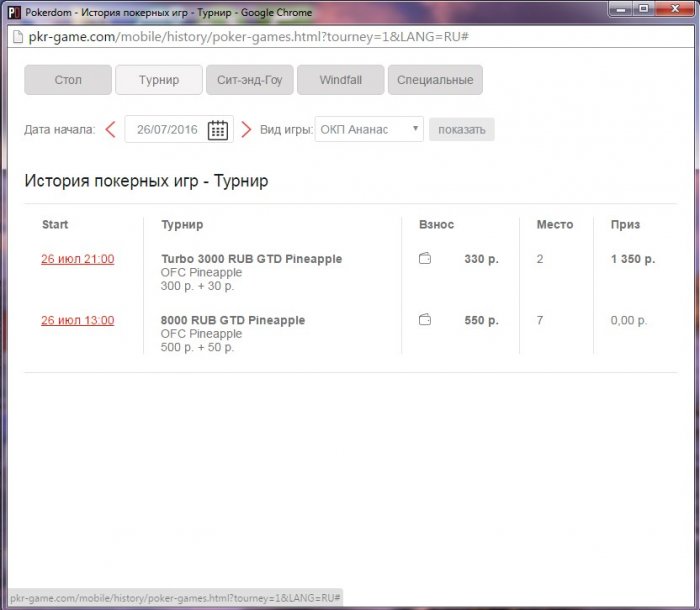Click the page icon in address bar

pyautogui.click(x=18, y=37)
